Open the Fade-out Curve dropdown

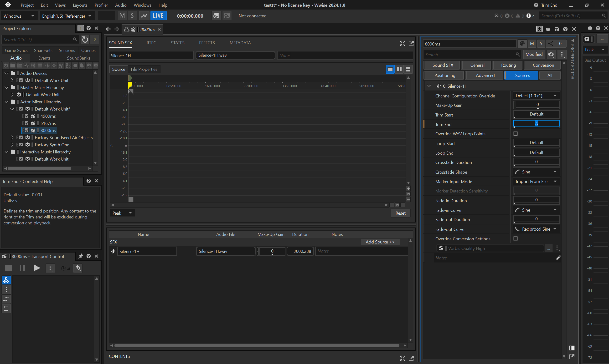click(x=536, y=229)
